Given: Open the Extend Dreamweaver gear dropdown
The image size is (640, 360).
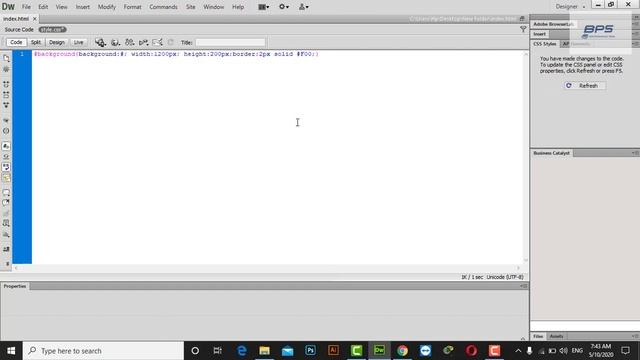Looking at the screenshot, I should point(284,7).
